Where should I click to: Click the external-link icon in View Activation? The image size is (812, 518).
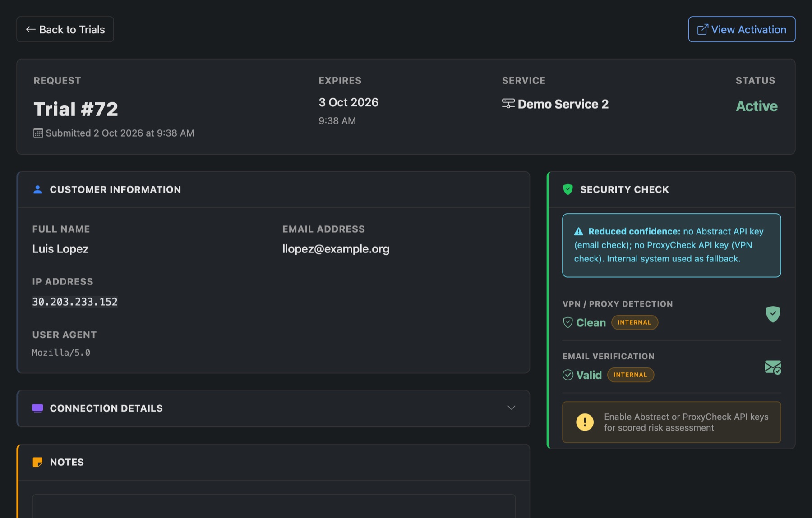pos(702,29)
